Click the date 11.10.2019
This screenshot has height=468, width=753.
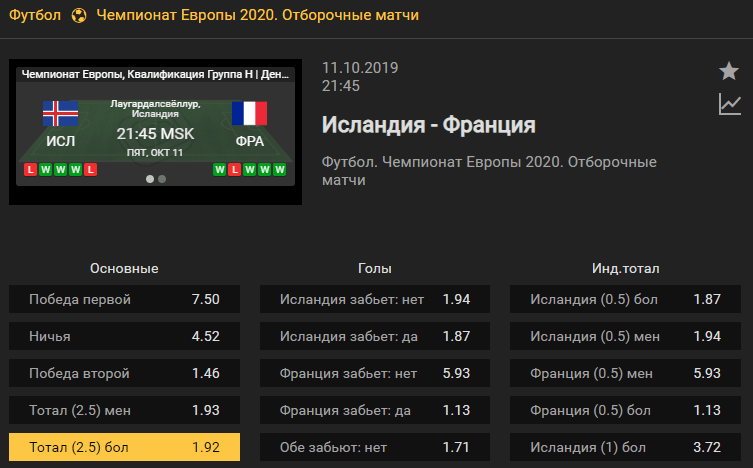pos(360,68)
